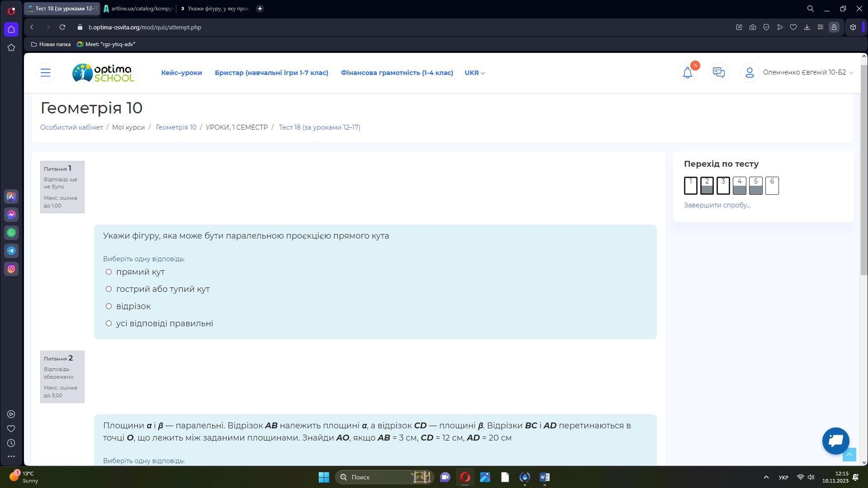
Task: Open Instagram in the Opera sidebar
Action: click(x=11, y=269)
